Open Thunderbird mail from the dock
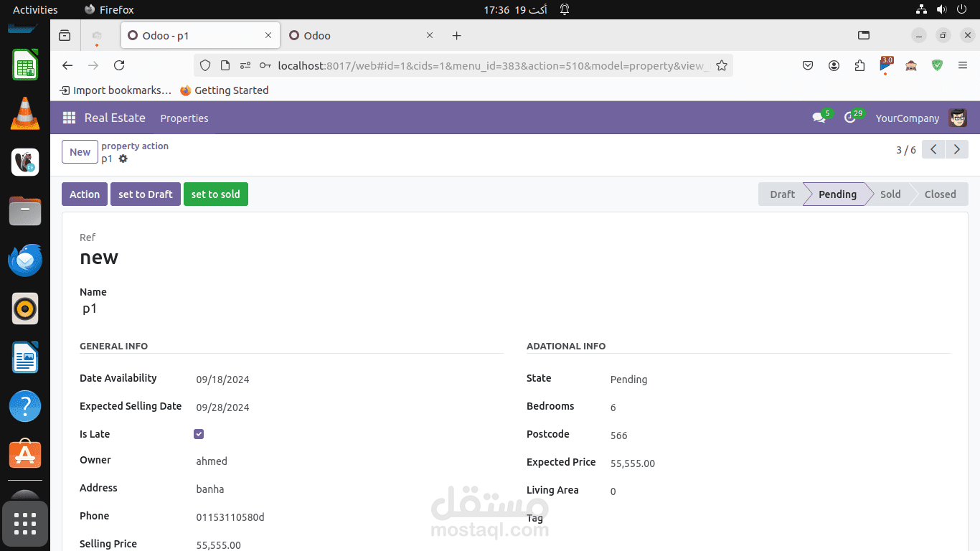 pyautogui.click(x=25, y=260)
